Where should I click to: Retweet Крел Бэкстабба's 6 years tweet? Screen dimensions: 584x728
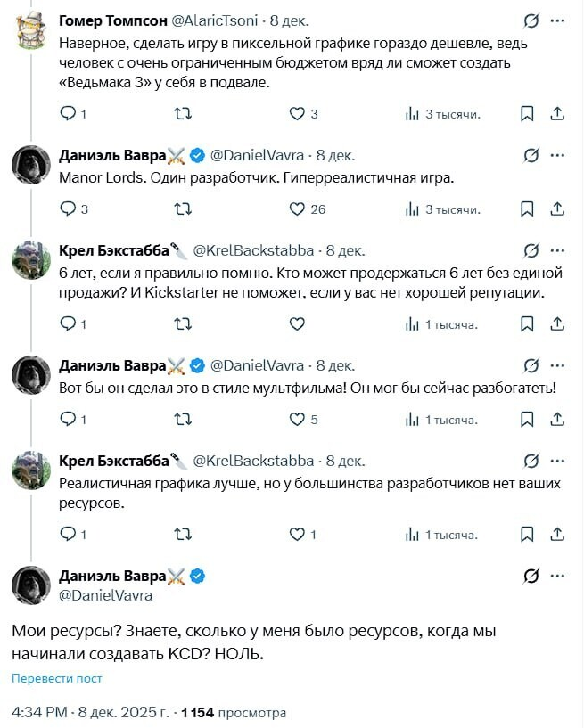[183, 324]
